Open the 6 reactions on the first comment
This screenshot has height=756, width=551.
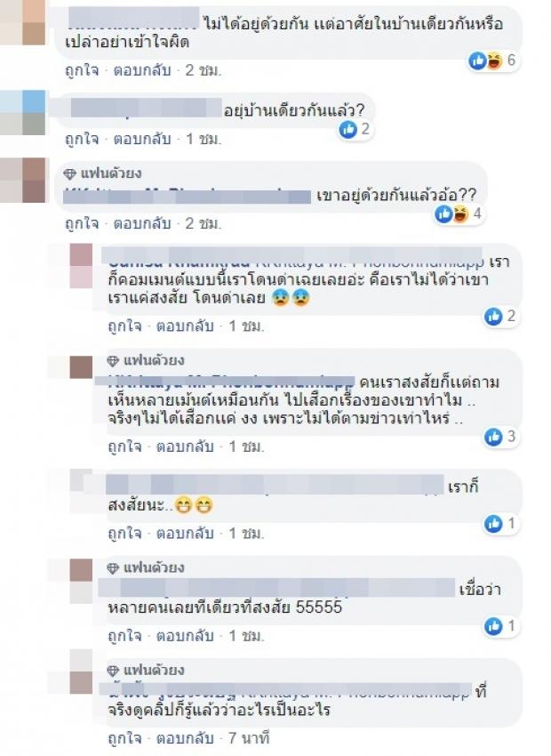(x=492, y=60)
